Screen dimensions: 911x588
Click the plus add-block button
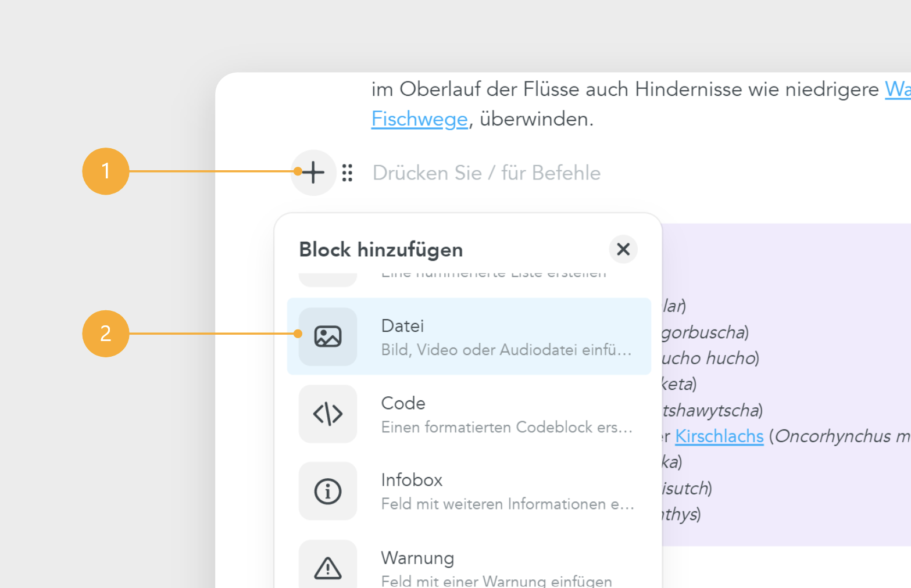pyautogui.click(x=313, y=173)
